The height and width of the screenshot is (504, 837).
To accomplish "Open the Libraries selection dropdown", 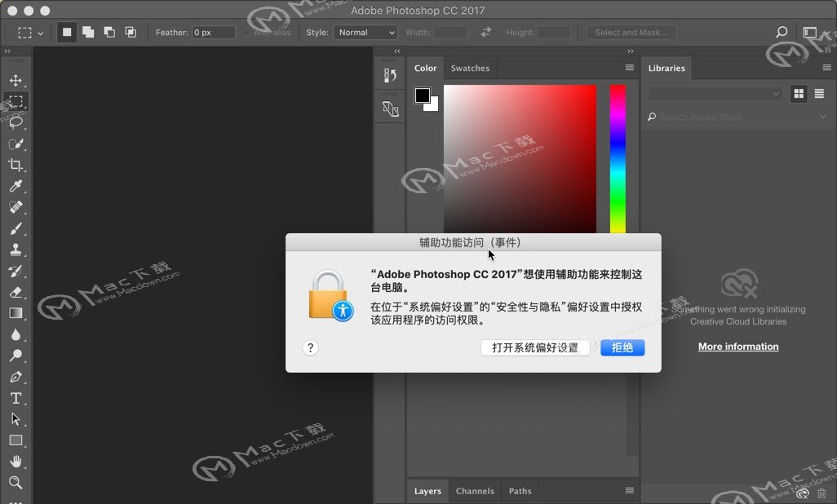I will click(715, 94).
